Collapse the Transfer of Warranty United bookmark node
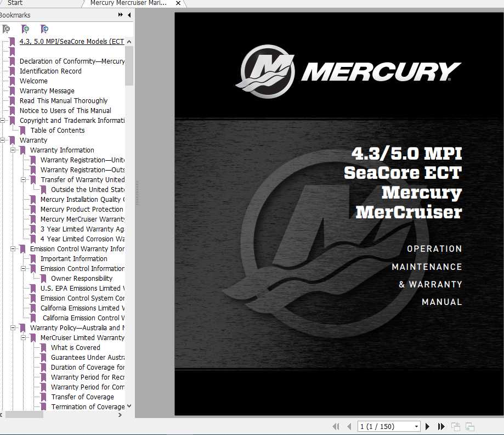The image size is (504, 435). pyautogui.click(x=24, y=179)
